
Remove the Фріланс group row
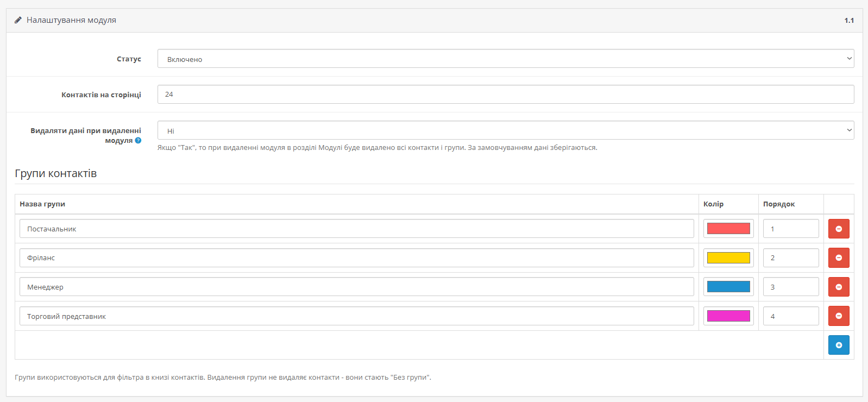coord(839,257)
